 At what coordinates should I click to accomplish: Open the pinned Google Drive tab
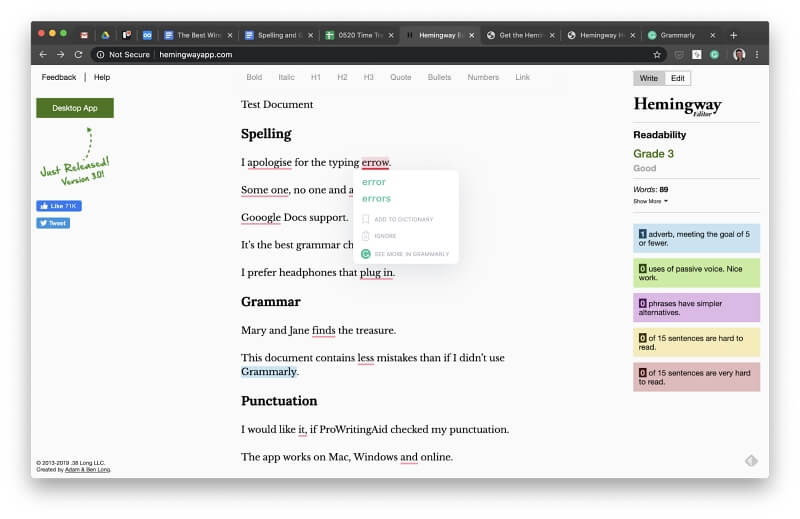105,35
